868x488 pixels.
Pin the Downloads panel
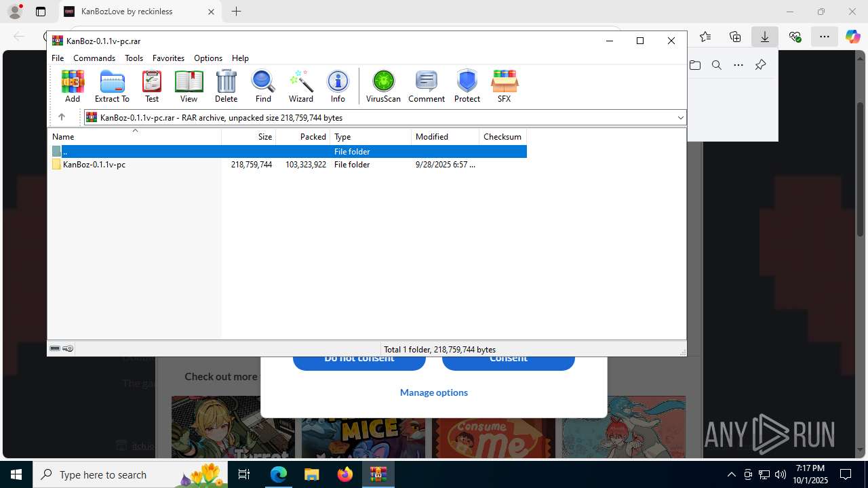point(760,65)
